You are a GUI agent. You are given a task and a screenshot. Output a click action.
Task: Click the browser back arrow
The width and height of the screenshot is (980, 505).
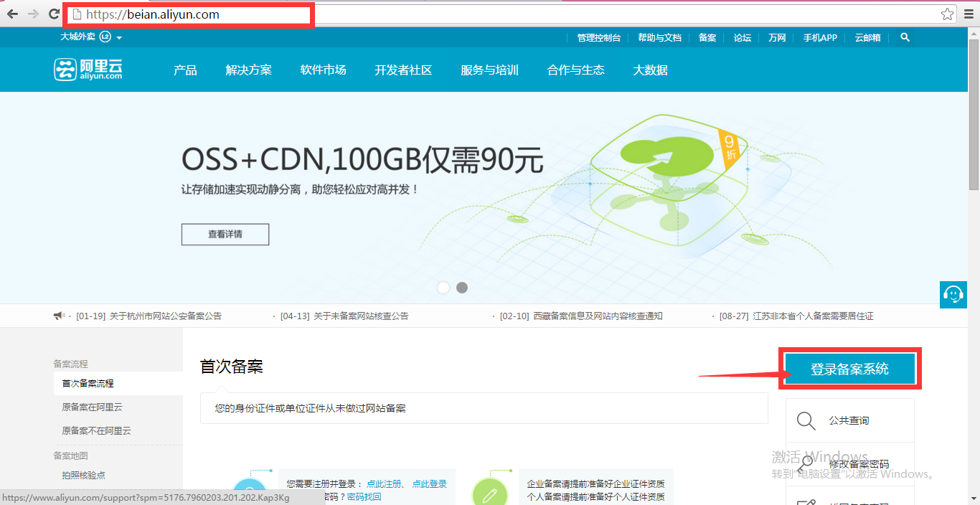tap(12, 14)
